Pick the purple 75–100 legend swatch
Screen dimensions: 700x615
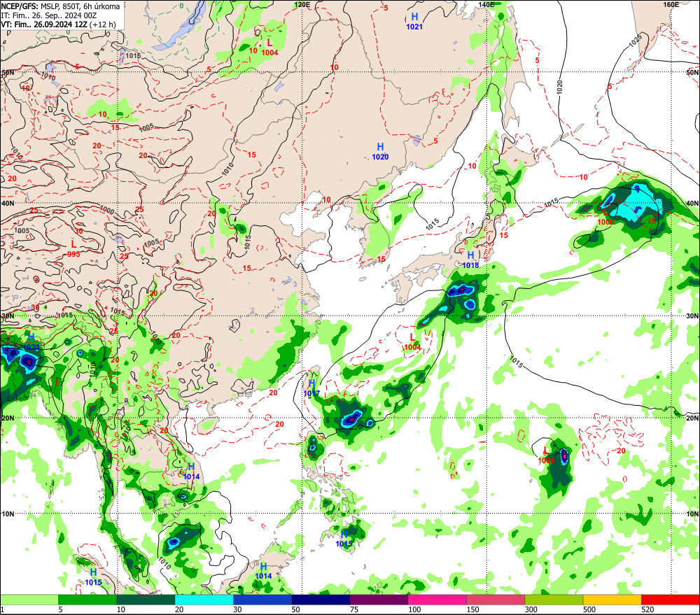pos(379,600)
